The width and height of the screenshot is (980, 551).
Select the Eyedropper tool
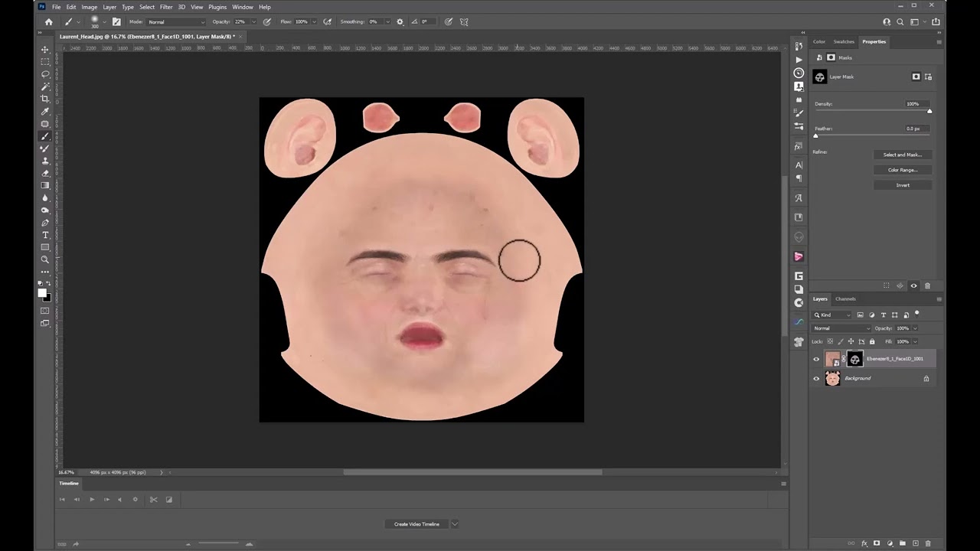pyautogui.click(x=45, y=112)
